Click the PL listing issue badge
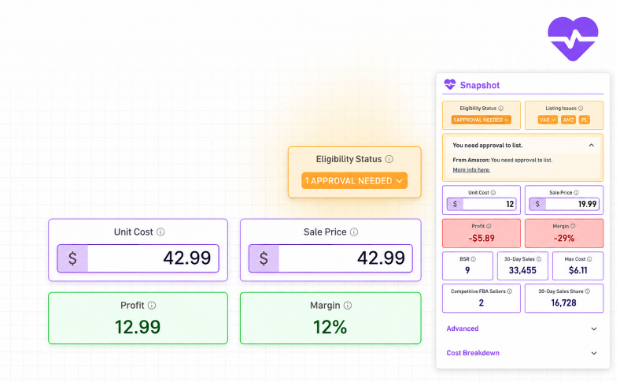The height and width of the screenshot is (382, 617). (x=584, y=120)
